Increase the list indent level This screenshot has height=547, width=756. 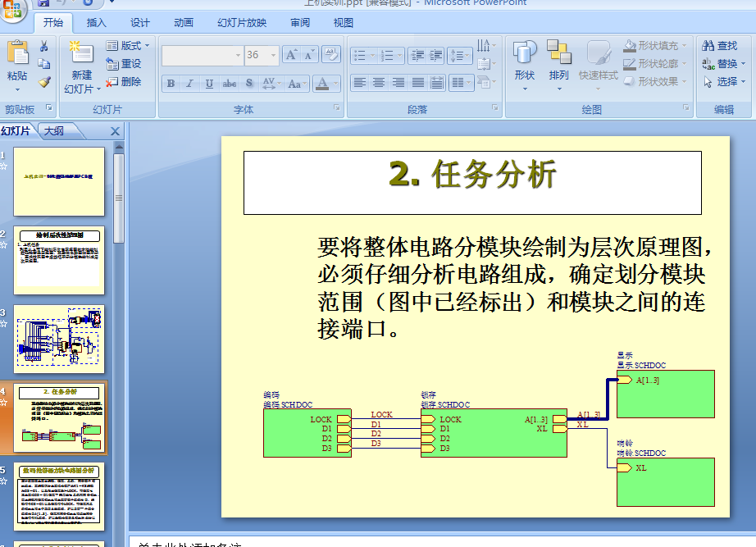[x=435, y=56]
